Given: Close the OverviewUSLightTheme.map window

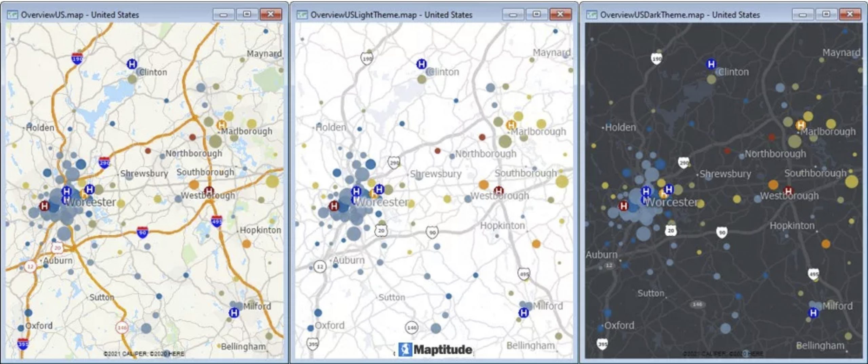Looking at the screenshot, I should (x=560, y=14).
